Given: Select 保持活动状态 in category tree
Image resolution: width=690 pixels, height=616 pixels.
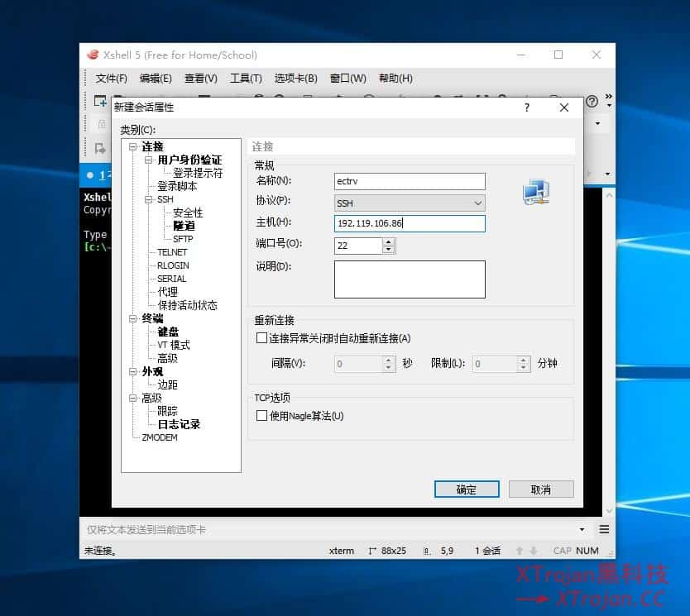Looking at the screenshot, I should click(188, 305).
